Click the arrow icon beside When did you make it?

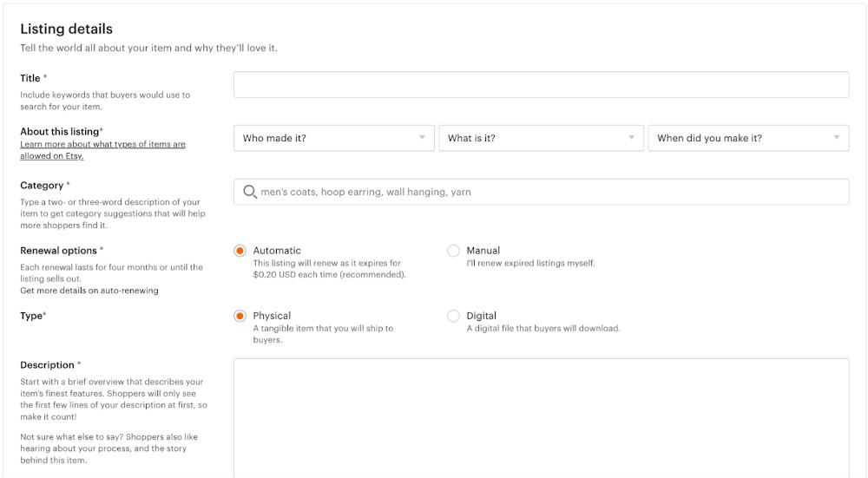click(x=837, y=138)
